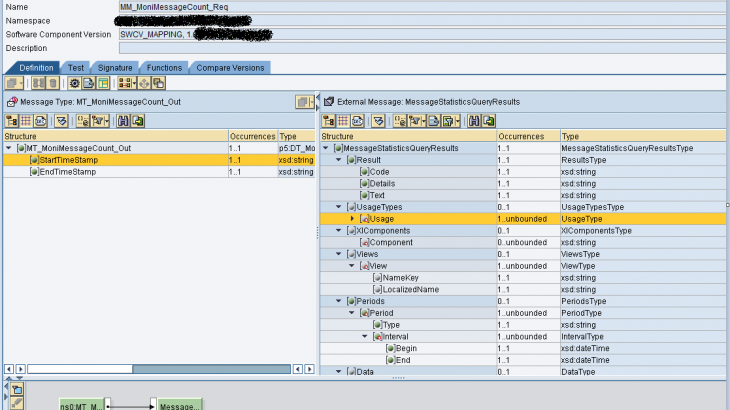Click the tree view icon in source toolbar

(x=12, y=121)
